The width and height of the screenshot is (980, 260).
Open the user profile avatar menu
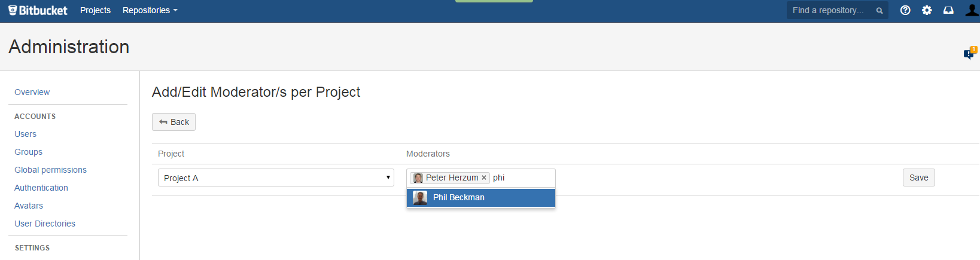click(972, 10)
